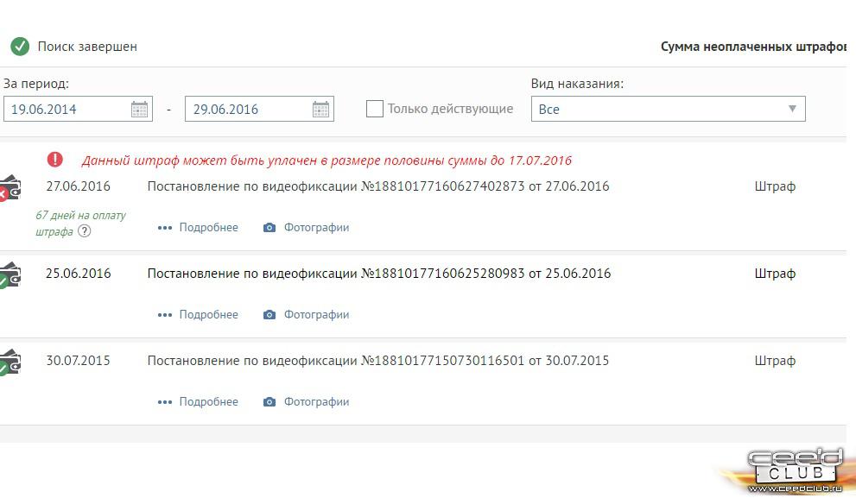Click paid wallet icon for 25.06.2016 fine
Image resolution: width=856 pixels, height=504 pixels.
[x=9, y=275]
